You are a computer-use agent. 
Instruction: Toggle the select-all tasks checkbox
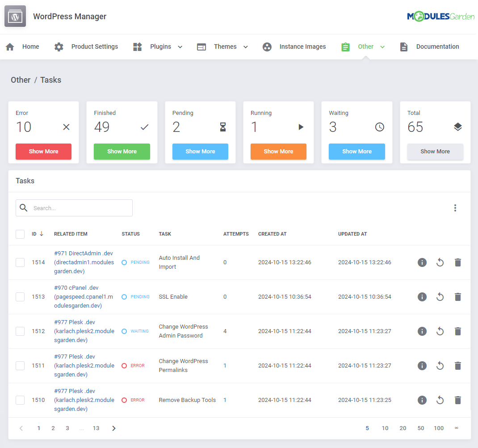click(20, 234)
